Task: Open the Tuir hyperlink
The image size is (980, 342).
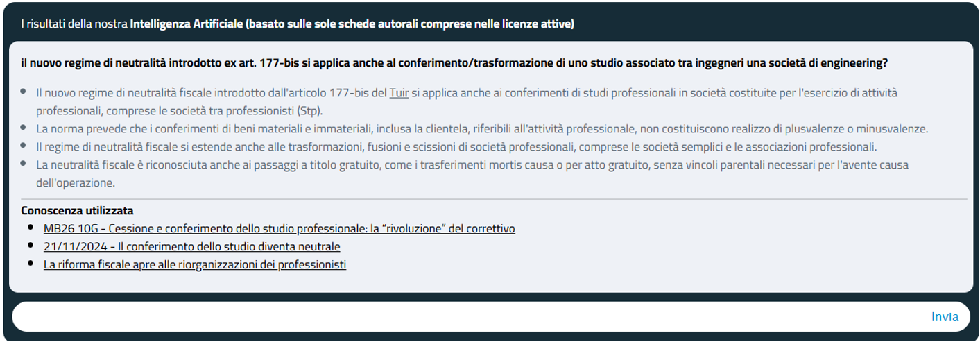Action: click(399, 92)
